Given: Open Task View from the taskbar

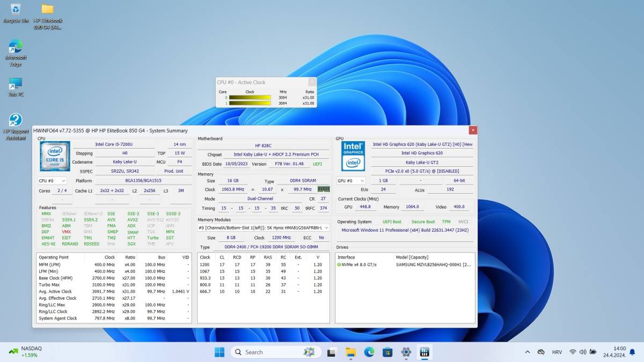Looking at the screenshot, I should coord(332,352).
